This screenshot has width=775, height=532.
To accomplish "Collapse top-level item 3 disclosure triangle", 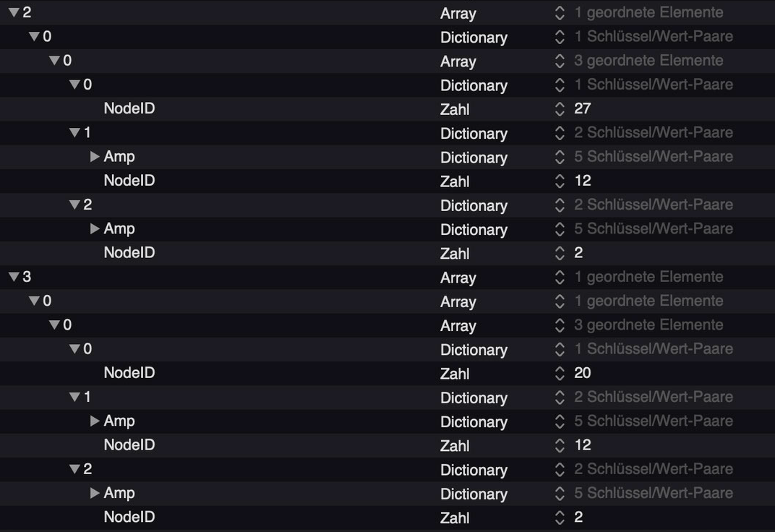I will 14,277.
